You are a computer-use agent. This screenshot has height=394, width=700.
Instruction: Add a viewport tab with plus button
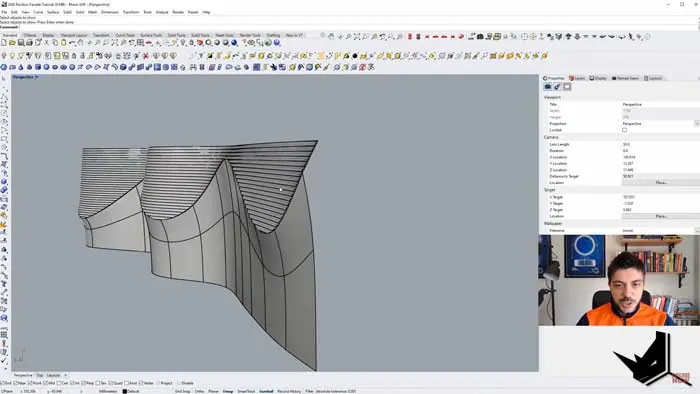65,375
